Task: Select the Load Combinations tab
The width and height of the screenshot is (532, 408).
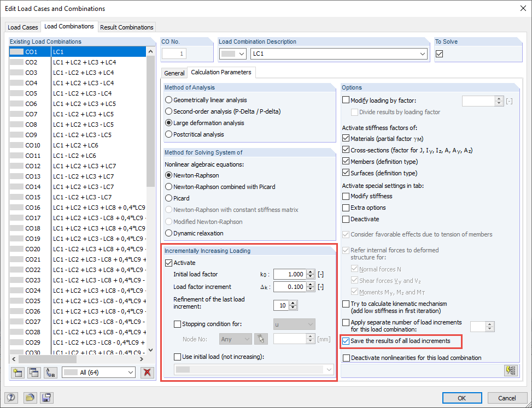Action: [69, 26]
